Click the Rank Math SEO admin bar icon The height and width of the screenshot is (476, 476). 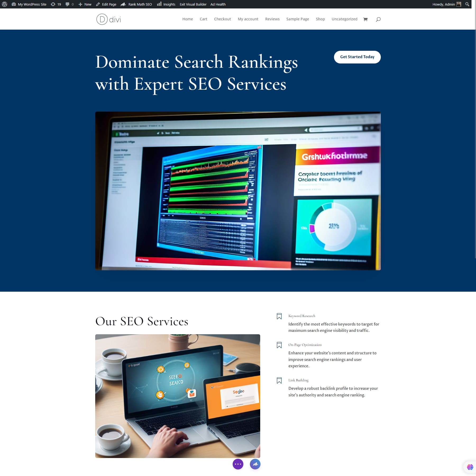[x=123, y=4]
